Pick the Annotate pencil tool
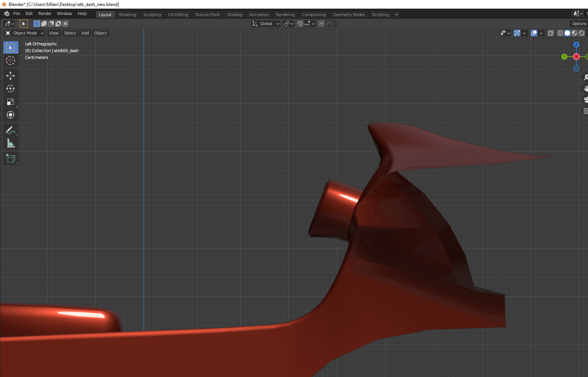Screen dimensions: 588x377 click(11, 130)
